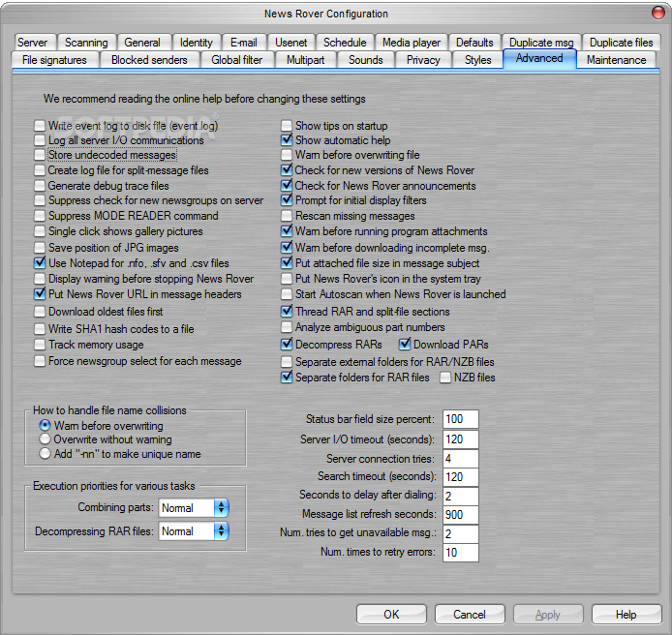Select the Privacy tab
Viewport: 672px width, 635px height.
point(423,60)
